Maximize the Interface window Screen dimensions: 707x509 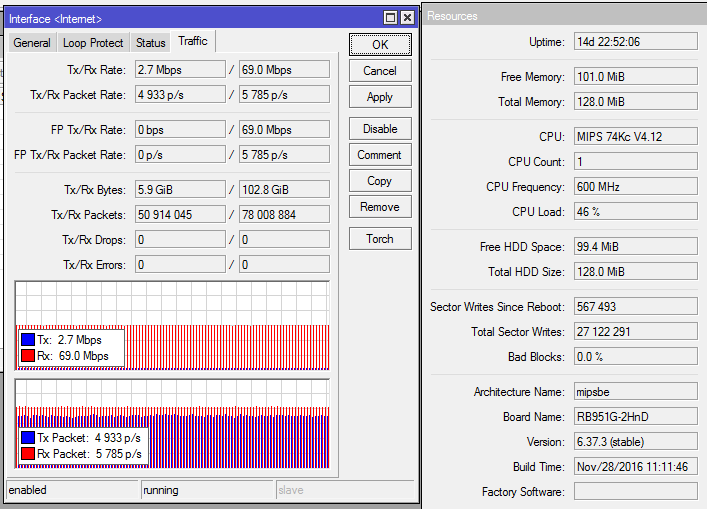(390, 18)
